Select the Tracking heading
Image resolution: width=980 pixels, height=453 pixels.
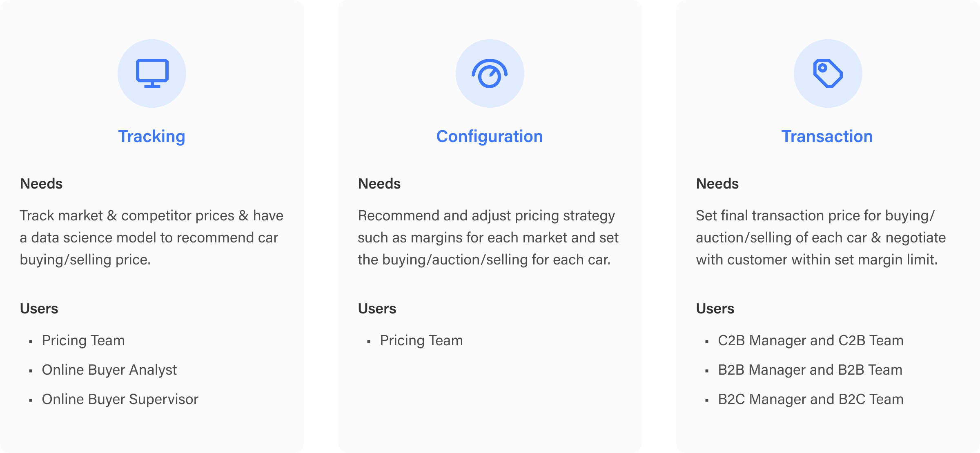[151, 136]
